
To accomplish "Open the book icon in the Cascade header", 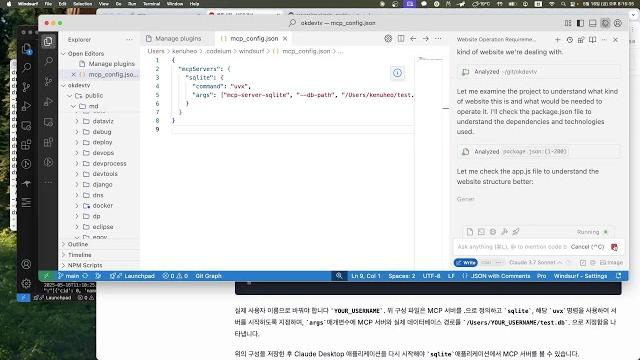I will 592,40.
